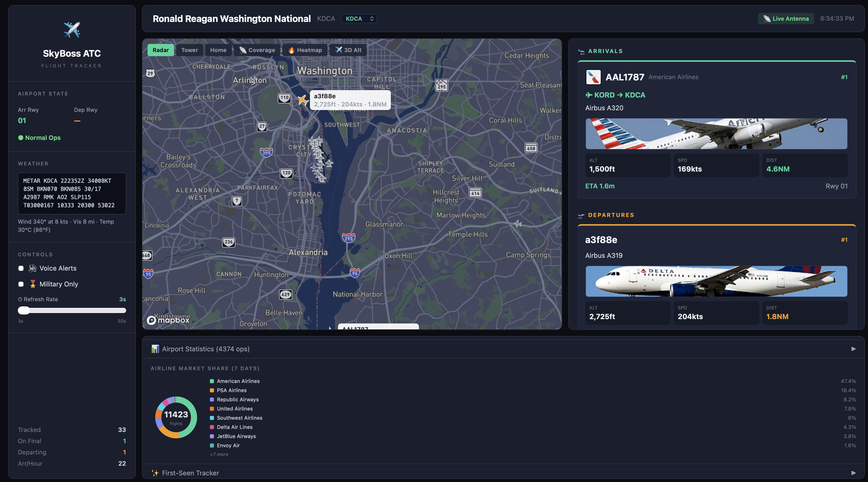
Task: Click the Refresh Rate slider track
Action: pyautogui.click(x=72, y=310)
